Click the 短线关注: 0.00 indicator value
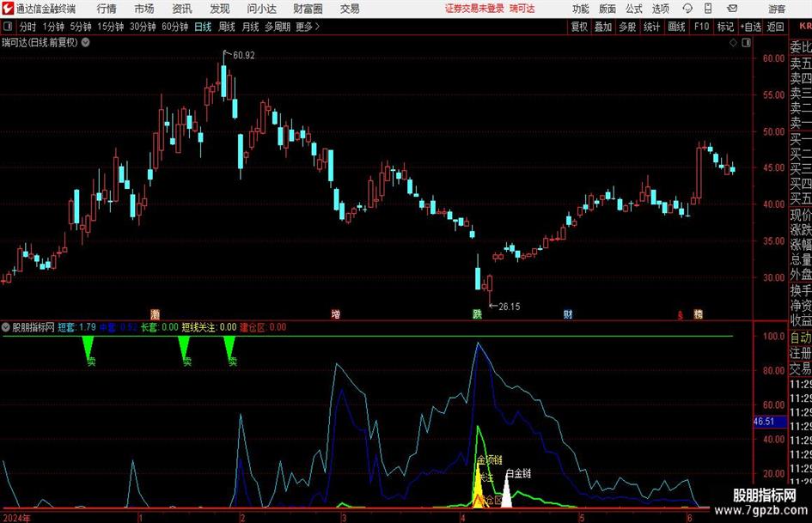812x523 pixels. coord(209,327)
